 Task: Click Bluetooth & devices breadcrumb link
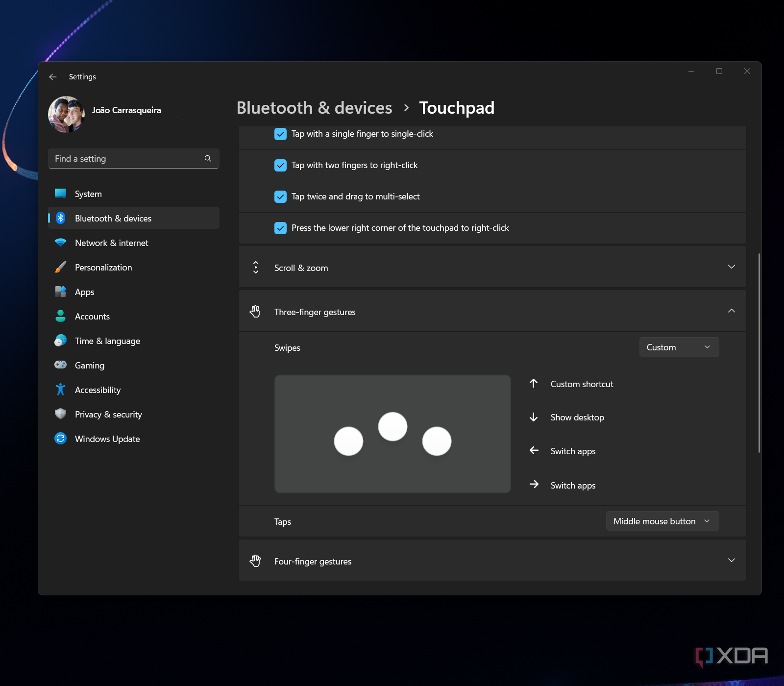(x=314, y=108)
